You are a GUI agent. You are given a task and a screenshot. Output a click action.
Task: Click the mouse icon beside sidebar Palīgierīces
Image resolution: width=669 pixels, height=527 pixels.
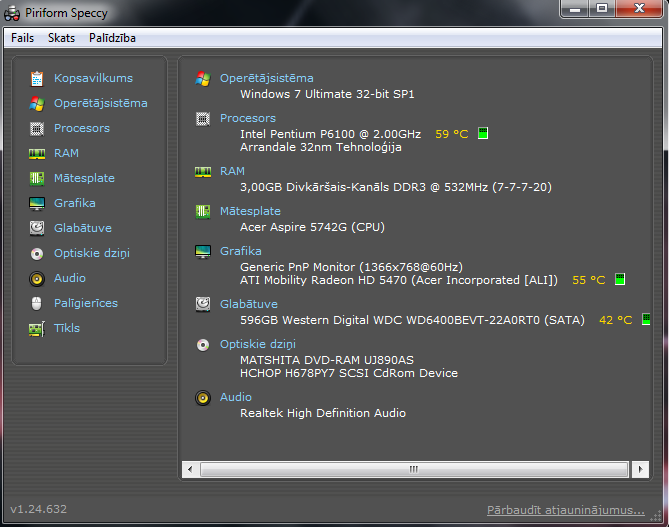point(37,303)
